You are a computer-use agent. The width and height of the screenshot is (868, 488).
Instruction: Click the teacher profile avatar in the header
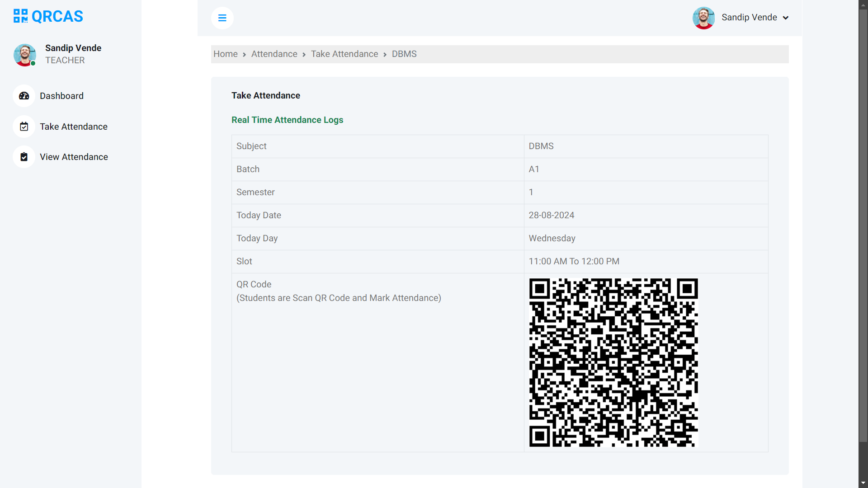tap(703, 18)
